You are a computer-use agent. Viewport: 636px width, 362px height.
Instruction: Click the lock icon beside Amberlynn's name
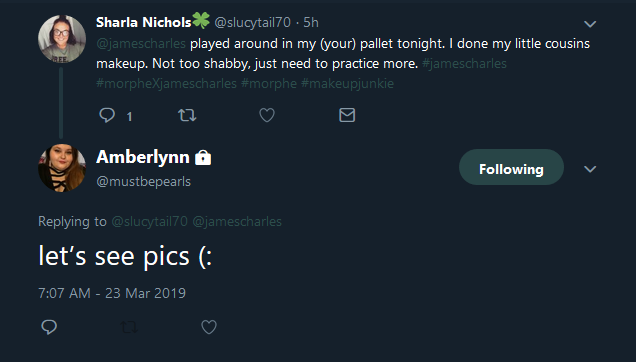coord(203,157)
